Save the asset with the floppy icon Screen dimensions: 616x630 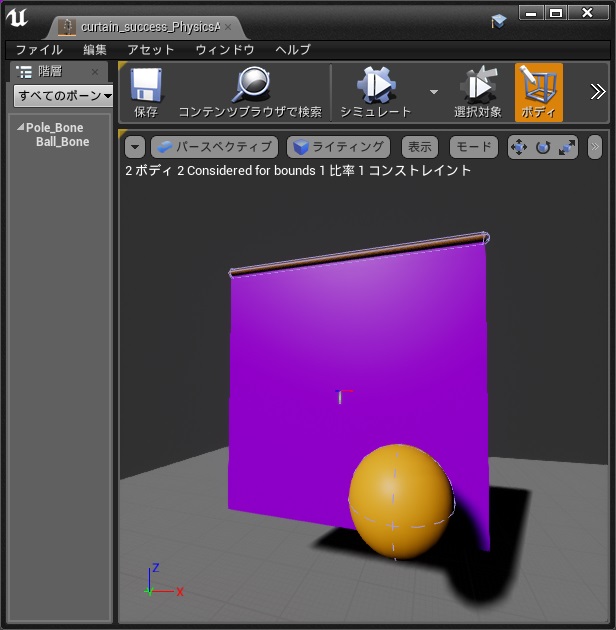pyautogui.click(x=146, y=93)
